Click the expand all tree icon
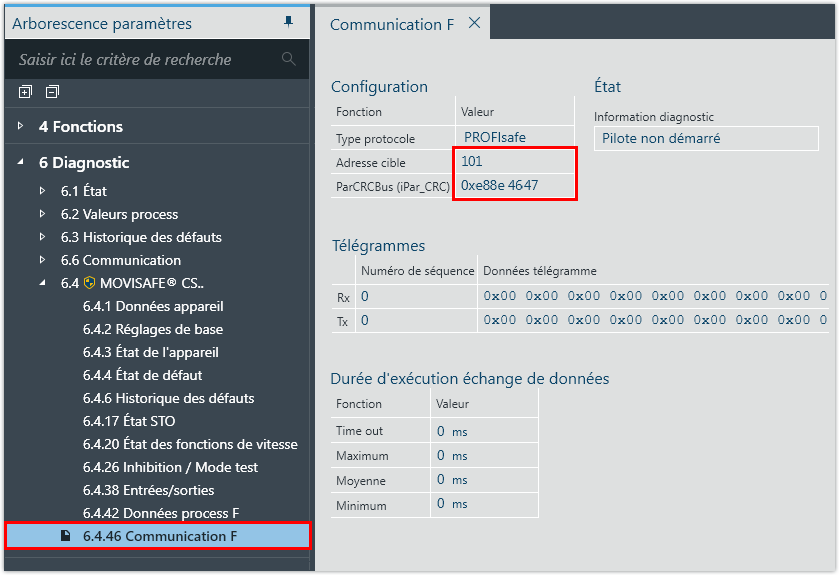Image resolution: width=839 pixels, height=575 pixels. pos(25,92)
